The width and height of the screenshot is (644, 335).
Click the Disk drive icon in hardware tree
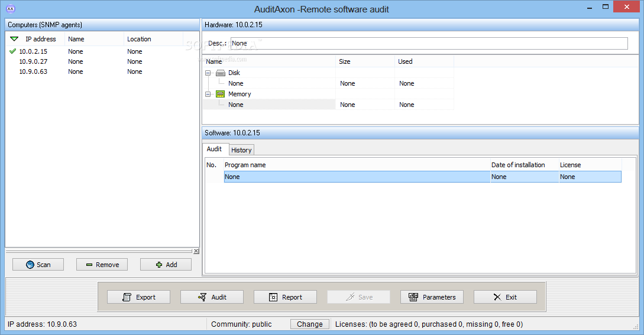(x=221, y=73)
